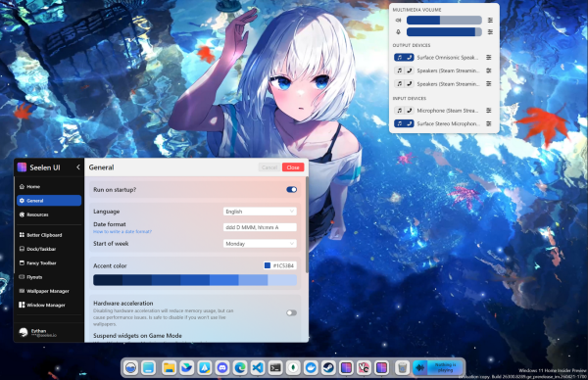588x380 pixels.
Task: Open Flyouts settings
Action: (x=49, y=277)
